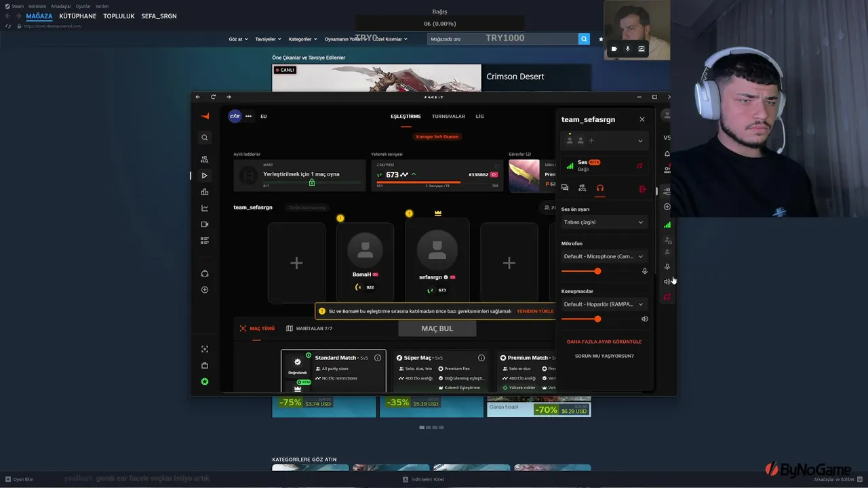Click CTS club avatar icon
This screenshot has height=488, width=868.
click(x=235, y=116)
